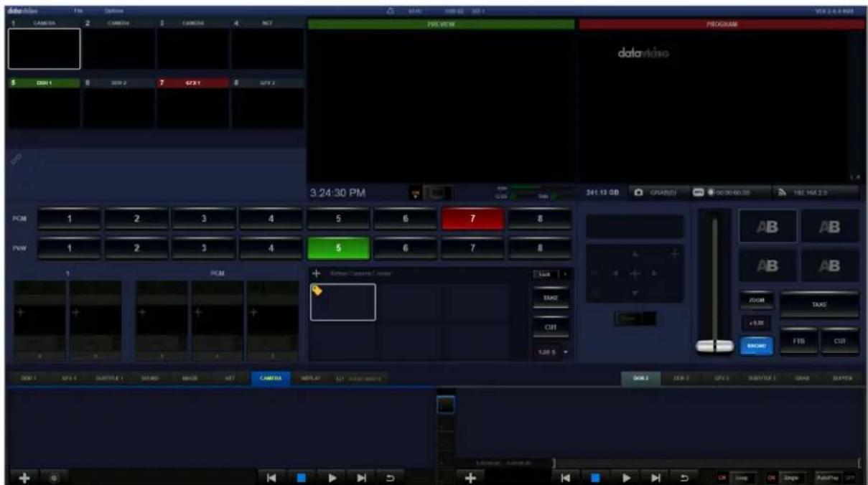Add media with left panel plus icon
This screenshot has height=485, width=868.
pos(24,476)
